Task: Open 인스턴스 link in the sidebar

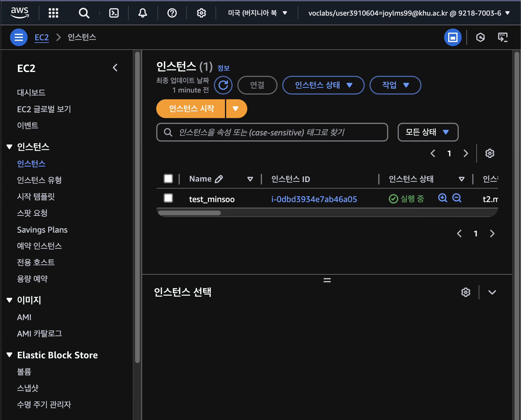Action: [31, 164]
